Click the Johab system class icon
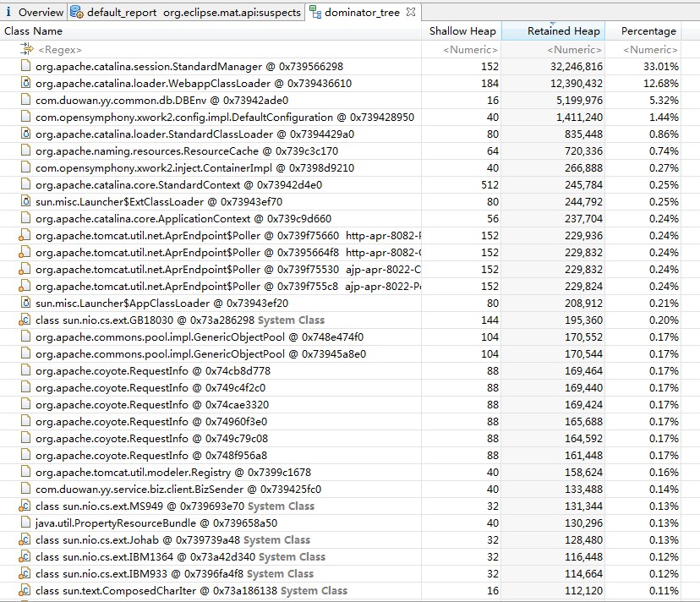The image size is (700, 602). pyautogui.click(x=25, y=540)
